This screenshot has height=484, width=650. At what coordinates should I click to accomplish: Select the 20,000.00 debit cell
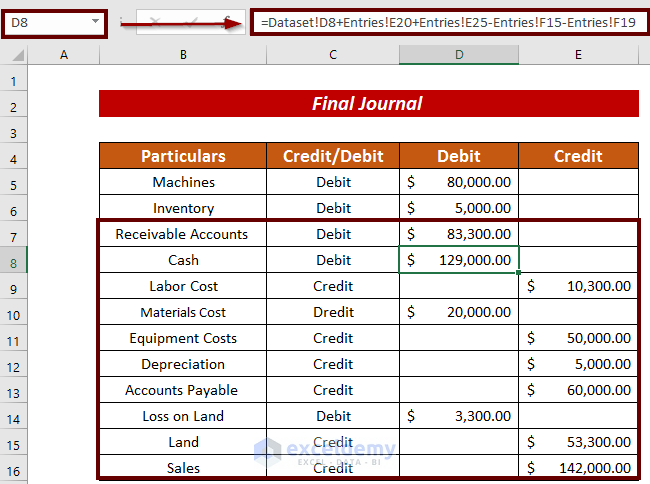click(x=459, y=312)
